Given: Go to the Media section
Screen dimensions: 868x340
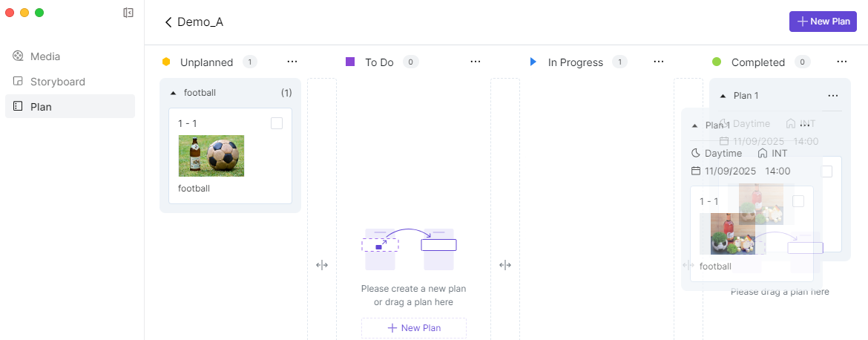Looking at the screenshot, I should tap(45, 56).
